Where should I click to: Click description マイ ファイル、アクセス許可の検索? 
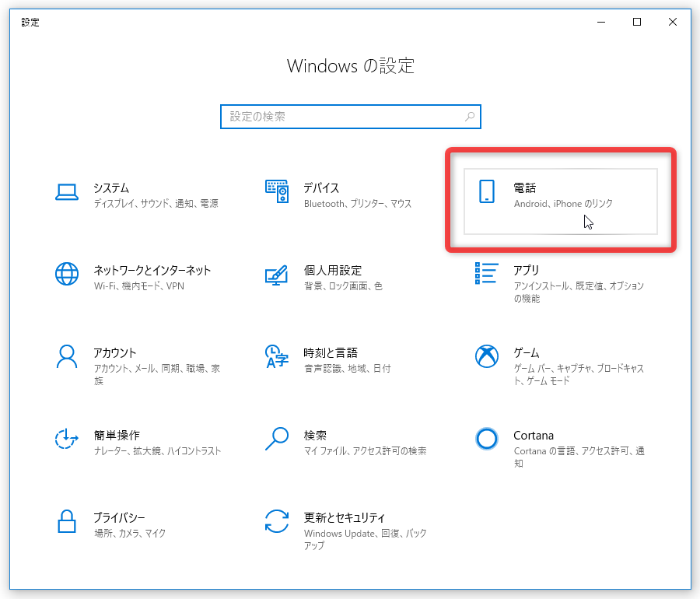click(x=365, y=451)
